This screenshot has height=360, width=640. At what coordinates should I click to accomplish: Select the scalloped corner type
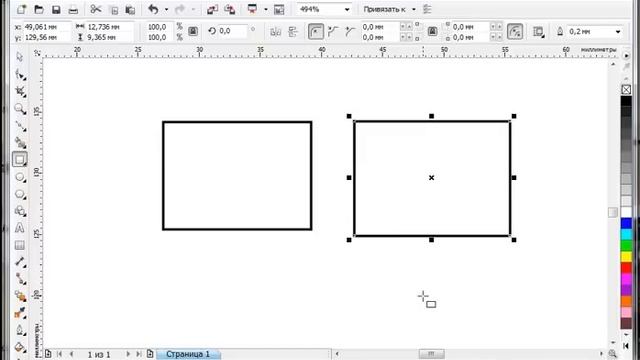point(333,31)
